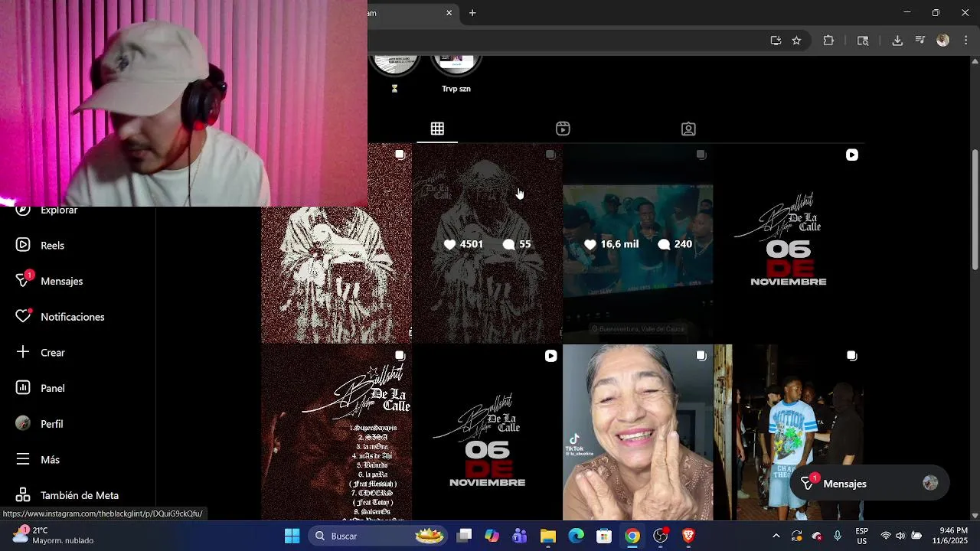Open the Chrome extensions puzzle icon
The image size is (980, 551).
click(828, 41)
